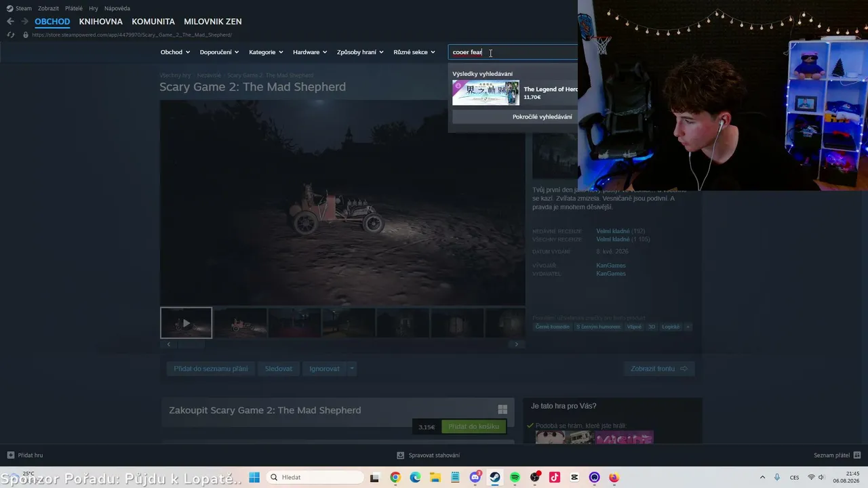Image resolution: width=868 pixels, height=488 pixels.
Task: Open the Logické tag
Action: (671, 327)
